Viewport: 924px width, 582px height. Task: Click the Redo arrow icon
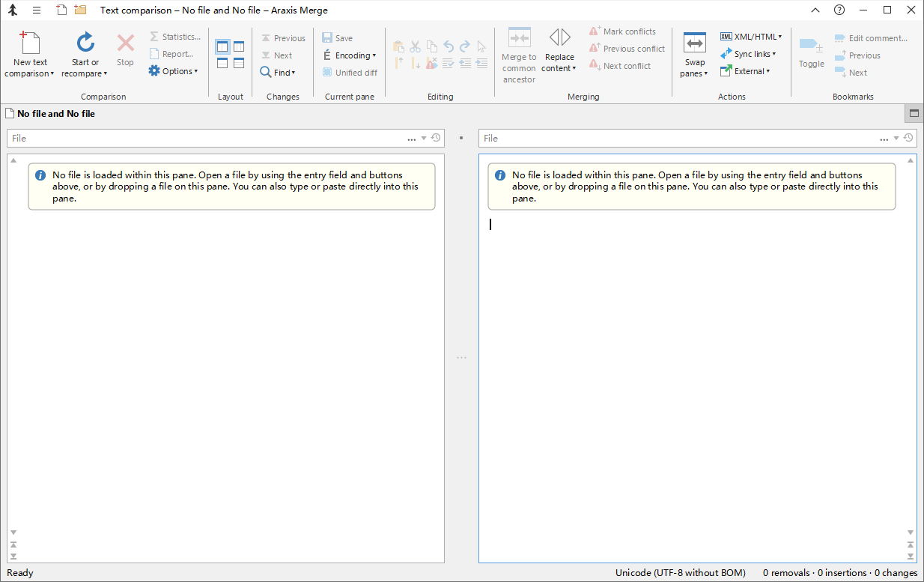tap(465, 46)
